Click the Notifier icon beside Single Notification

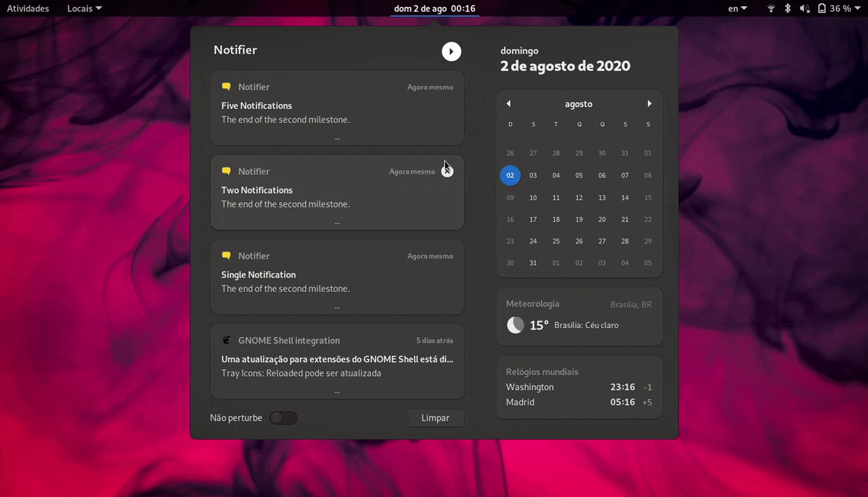226,255
